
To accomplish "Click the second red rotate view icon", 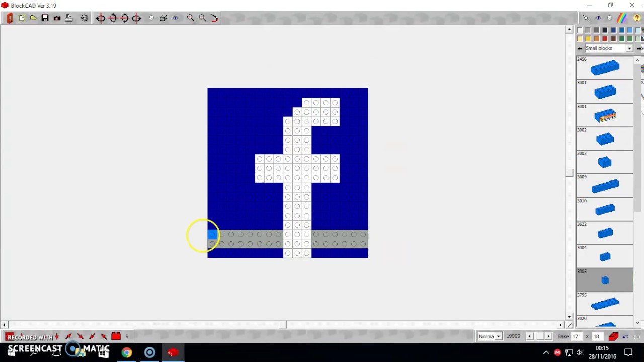I will pyautogui.click(x=113, y=18).
